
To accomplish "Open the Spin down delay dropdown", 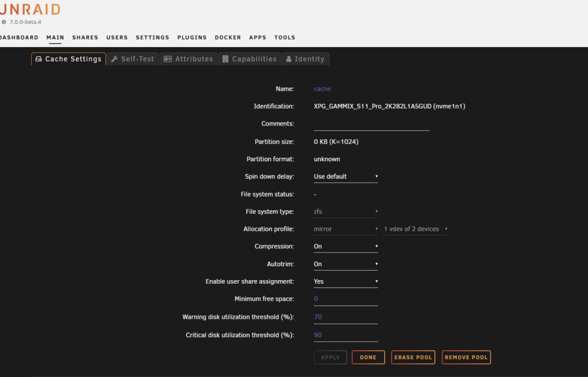I will (346, 176).
